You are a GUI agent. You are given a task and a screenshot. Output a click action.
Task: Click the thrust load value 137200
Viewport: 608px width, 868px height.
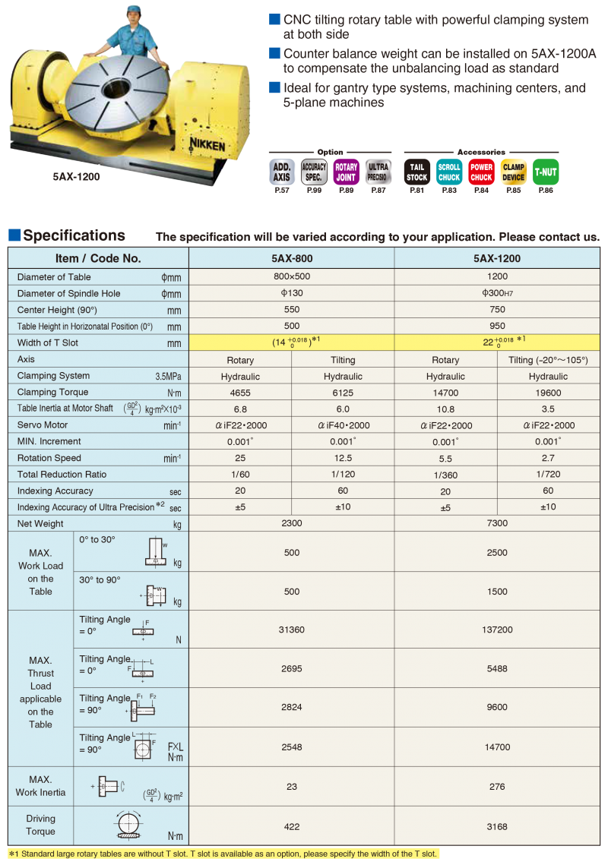497,630
